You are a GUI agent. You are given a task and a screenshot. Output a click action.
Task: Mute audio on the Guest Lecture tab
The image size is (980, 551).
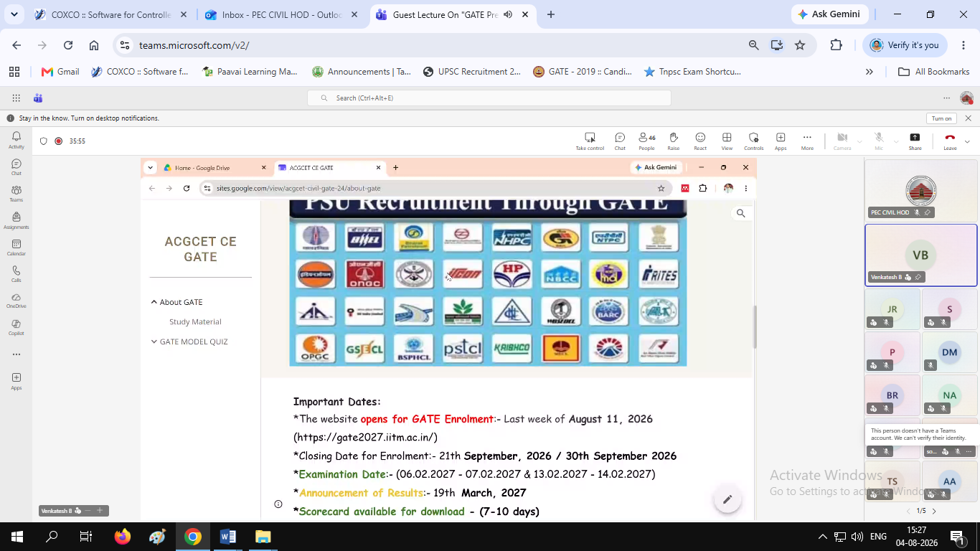(x=509, y=14)
